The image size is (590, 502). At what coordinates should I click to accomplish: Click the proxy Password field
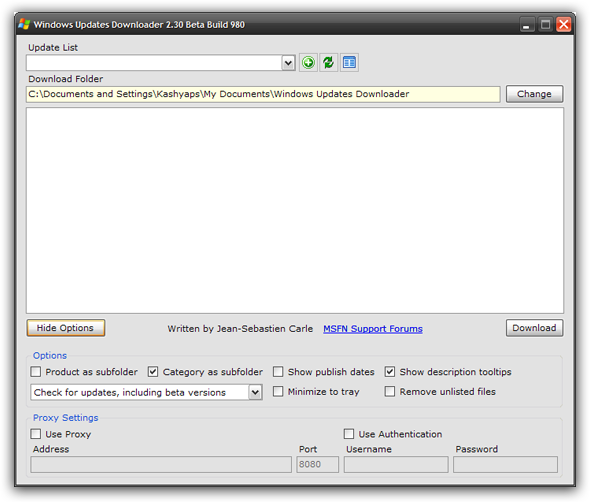[505, 464]
